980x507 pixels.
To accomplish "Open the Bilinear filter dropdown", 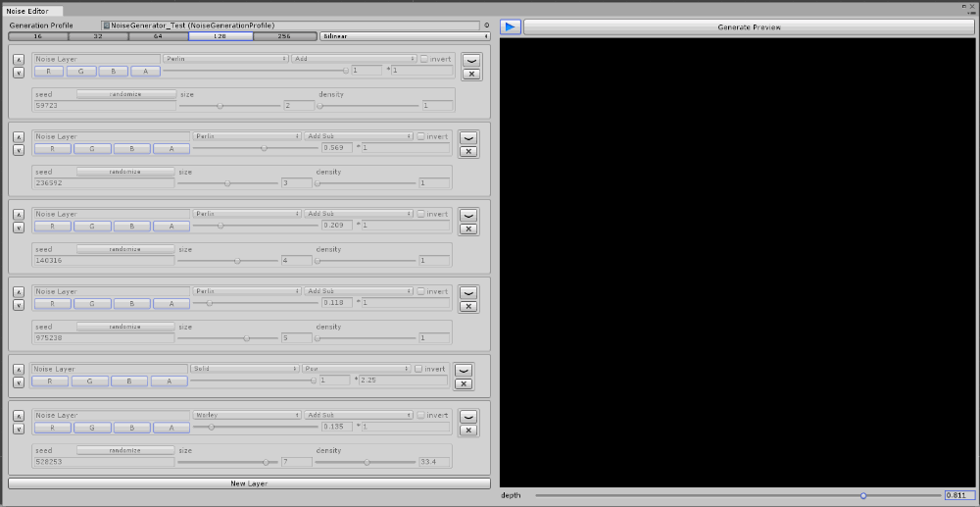I will 405,36.
